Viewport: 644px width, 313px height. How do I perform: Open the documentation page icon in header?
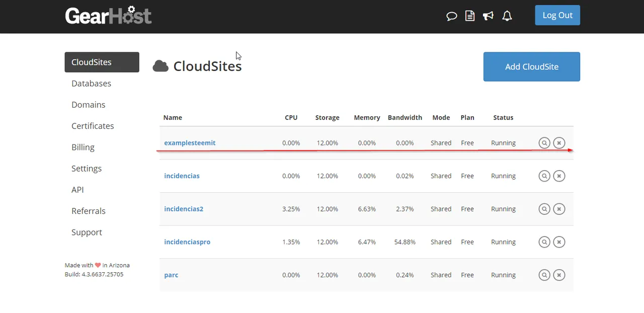point(470,16)
